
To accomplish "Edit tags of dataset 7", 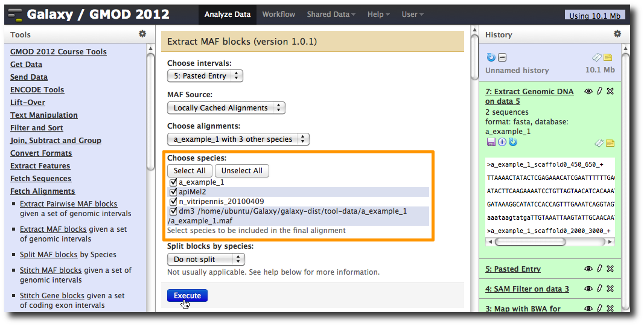I will pos(599,143).
